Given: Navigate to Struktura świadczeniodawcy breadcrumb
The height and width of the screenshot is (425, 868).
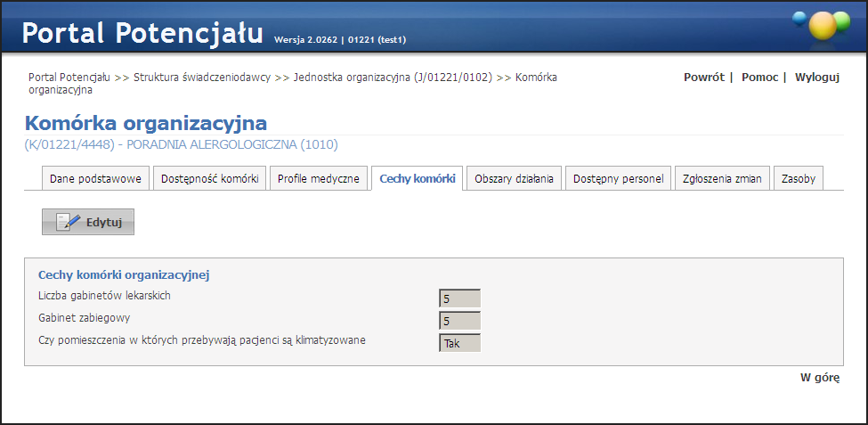Looking at the screenshot, I should point(202,78).
